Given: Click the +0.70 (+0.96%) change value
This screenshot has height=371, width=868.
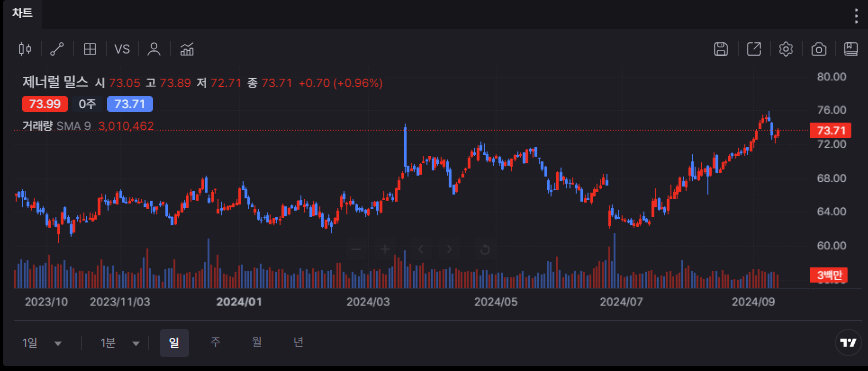Looking at the screenshot, I should click(340, 83).
